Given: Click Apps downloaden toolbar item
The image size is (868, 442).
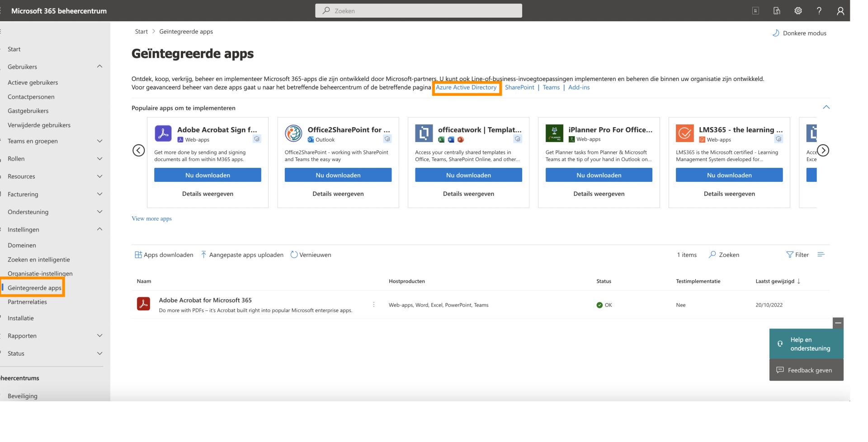Looking at the screenshot, I should tap(164, 255).
